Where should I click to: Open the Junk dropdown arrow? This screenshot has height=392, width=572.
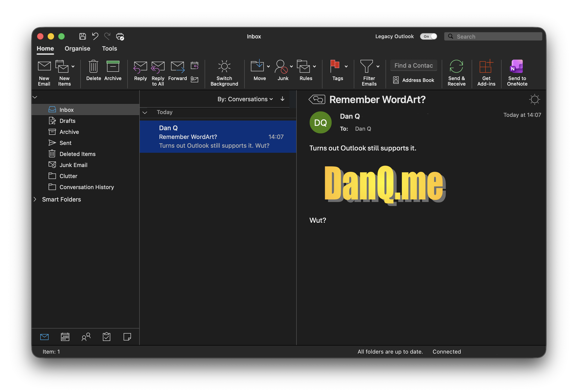291,66
